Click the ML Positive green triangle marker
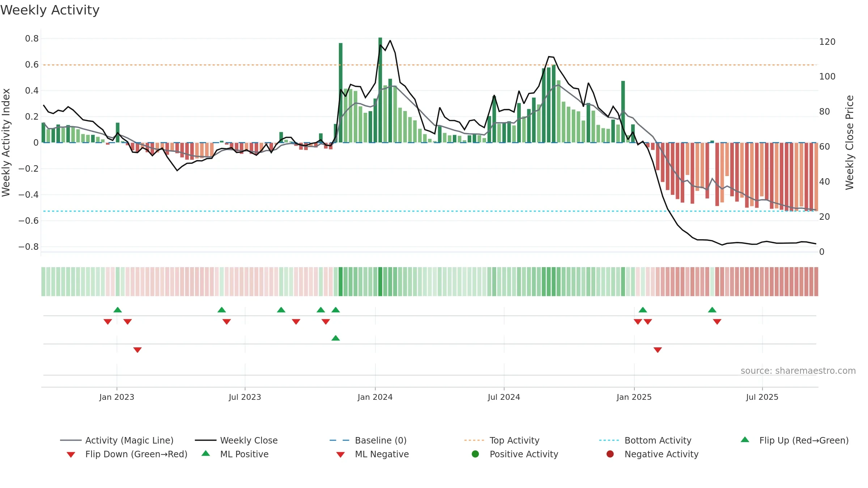 pyautogui.click(x=336, y=338)
